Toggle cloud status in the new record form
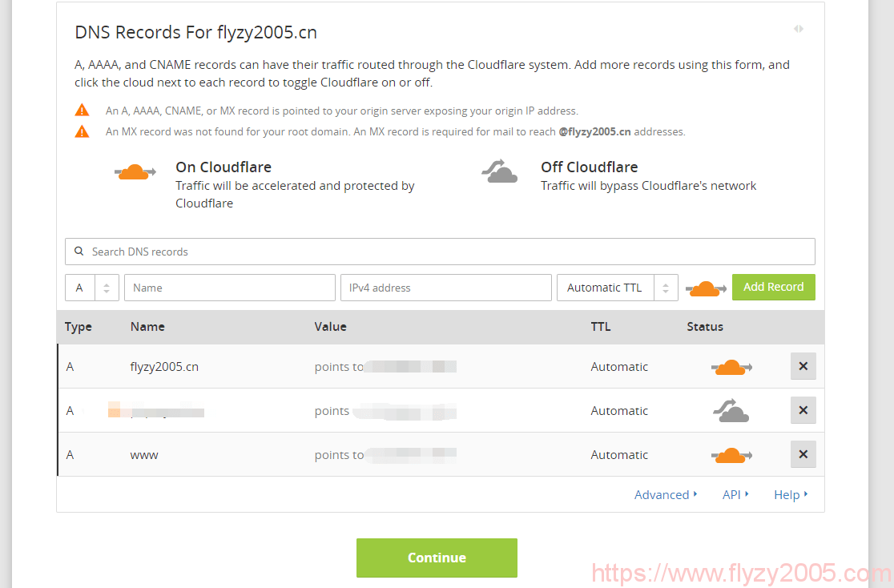The image size is (894, 588). click(x=706, y=288)
